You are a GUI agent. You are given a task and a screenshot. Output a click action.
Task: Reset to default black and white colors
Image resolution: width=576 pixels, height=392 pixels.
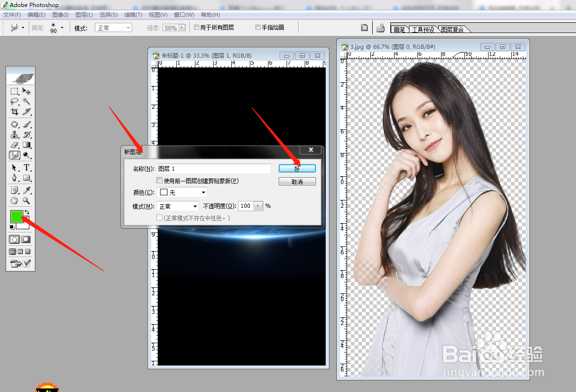point(12,227)
